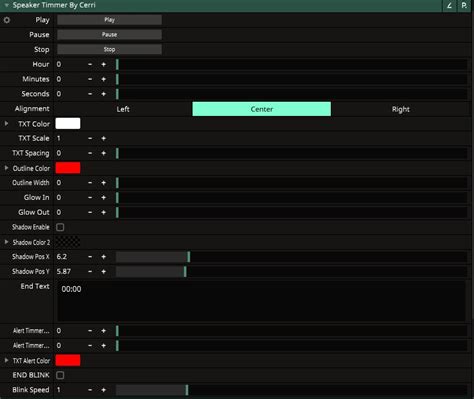Click the pencil edit icon in header
Viewport: 474px width, 399px height.
coord(449,6)
